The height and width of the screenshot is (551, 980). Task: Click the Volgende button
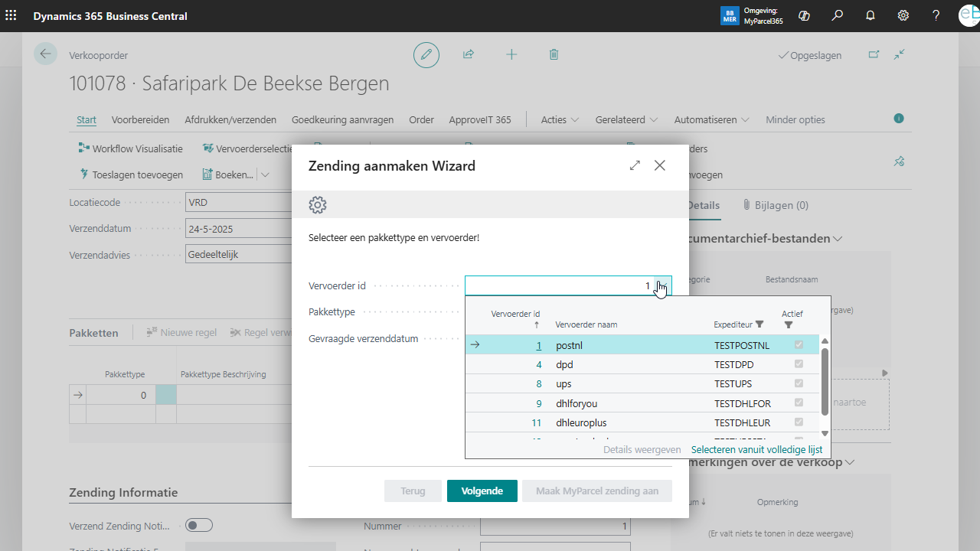pyautogui.click(x=482, y=491)
